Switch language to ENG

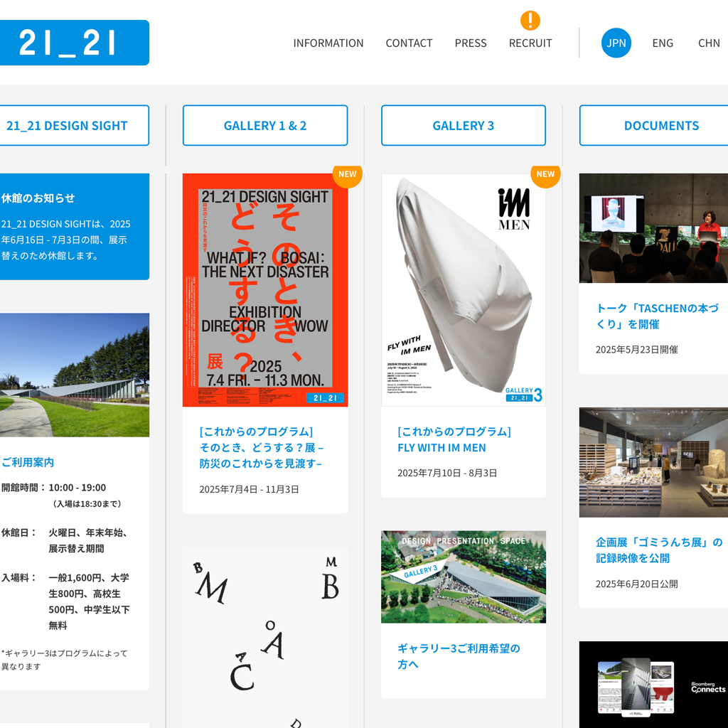(663, 43)
